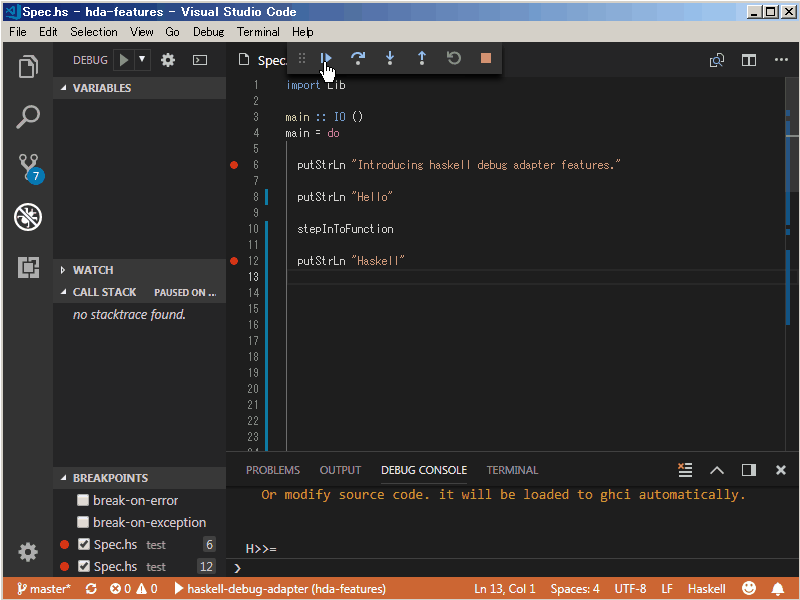Viewport: 800px width, 600px height.
Task: Open the debug configuration dropdown arrow
Action: tap(142, 60)
